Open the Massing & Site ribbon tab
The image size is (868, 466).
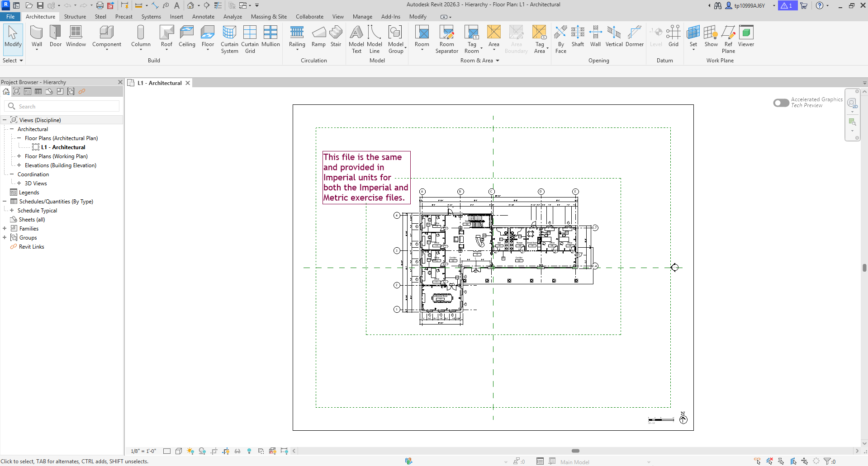coord(269,17)
